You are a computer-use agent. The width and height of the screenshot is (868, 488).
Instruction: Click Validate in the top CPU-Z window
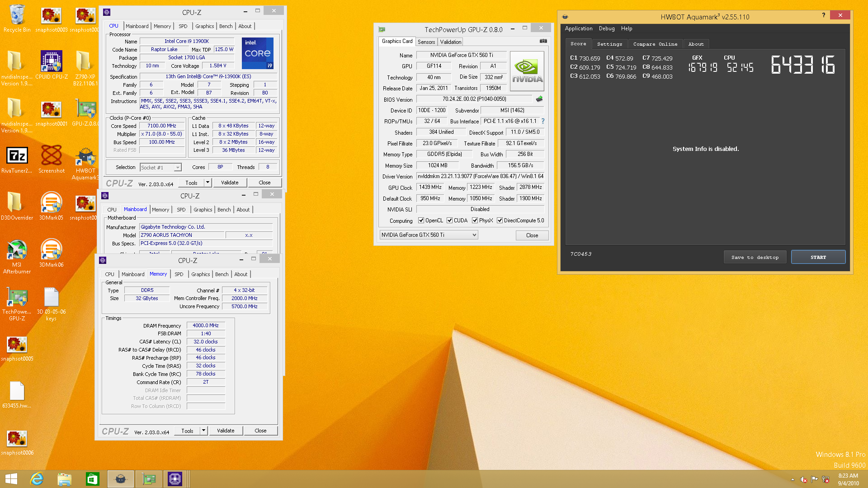230,183
